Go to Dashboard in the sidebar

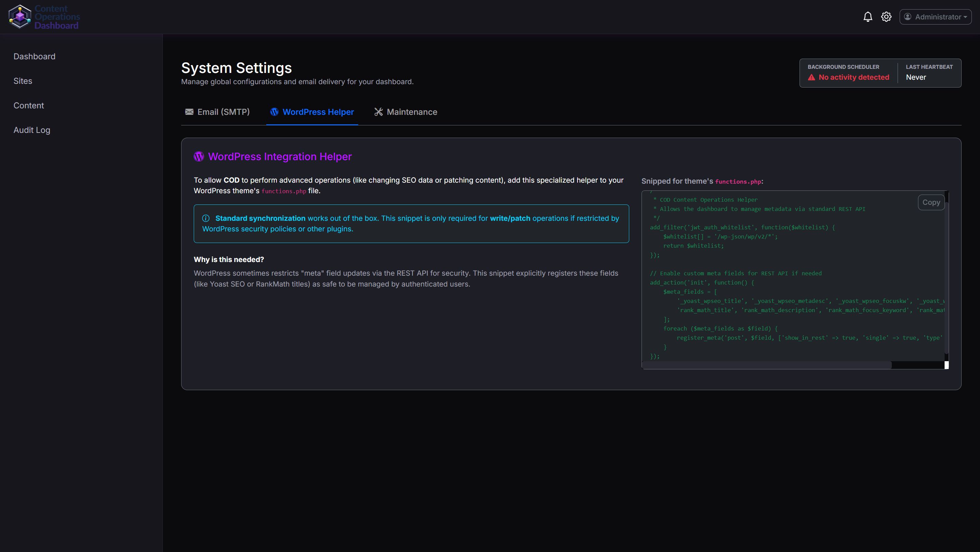(34, 56)
